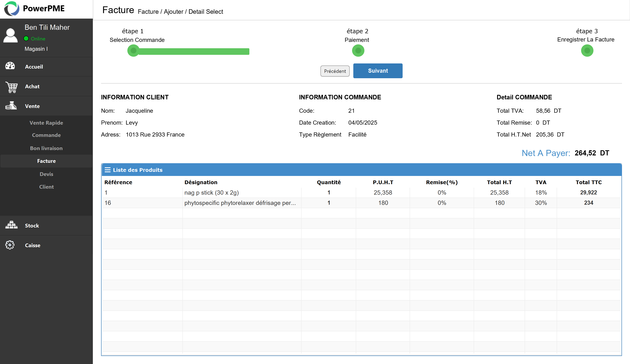Viewport: 630px width, 364px height.
Task: Click the Accueil dashboard icon
Action: click(10, 66)
